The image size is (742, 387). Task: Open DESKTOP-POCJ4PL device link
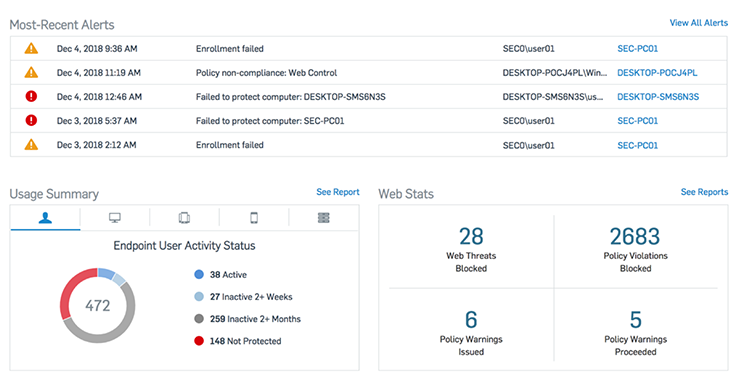tap(657, 73)
